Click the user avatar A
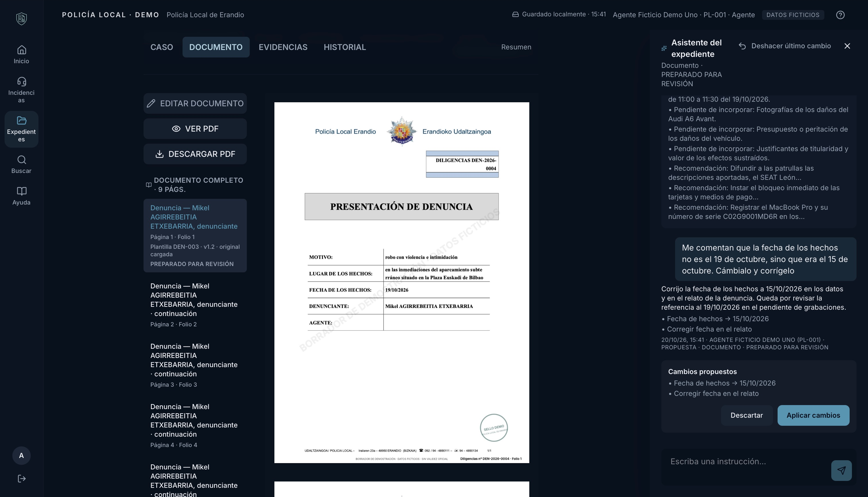This screenshot has height=497, width=868. (22, 455)
